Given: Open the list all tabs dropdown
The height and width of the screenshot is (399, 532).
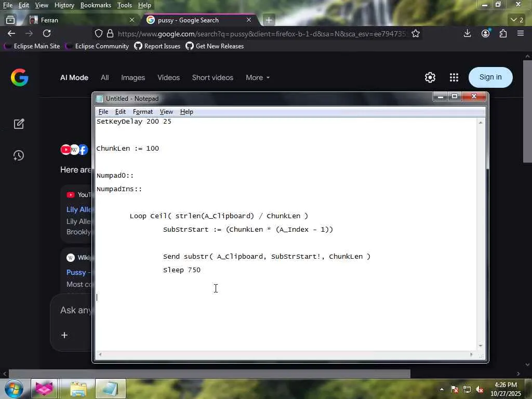Looking at the screenshot, I should pos(517,20).
